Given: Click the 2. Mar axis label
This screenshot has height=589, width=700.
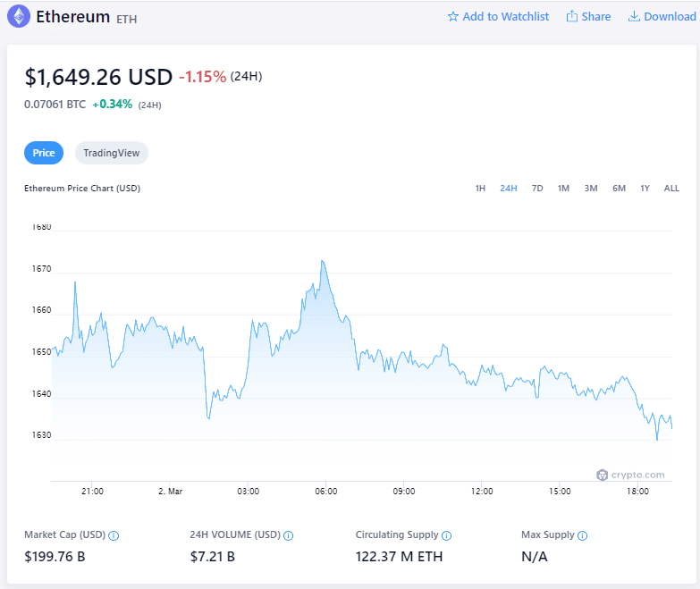Looking at the screenshot, I should coord(170,492).
